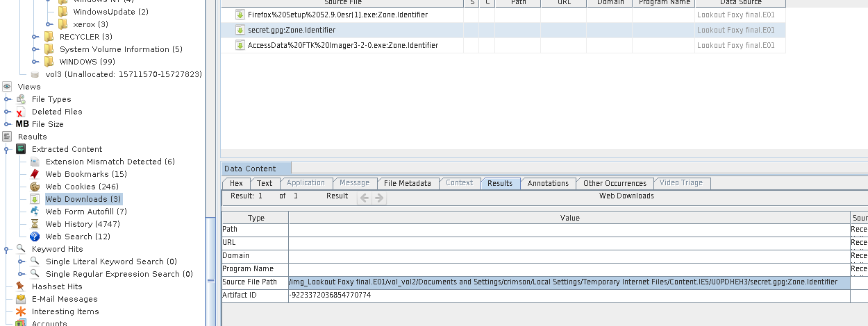
Task: Expand the File Types node
Action: (x=8, y=99)
